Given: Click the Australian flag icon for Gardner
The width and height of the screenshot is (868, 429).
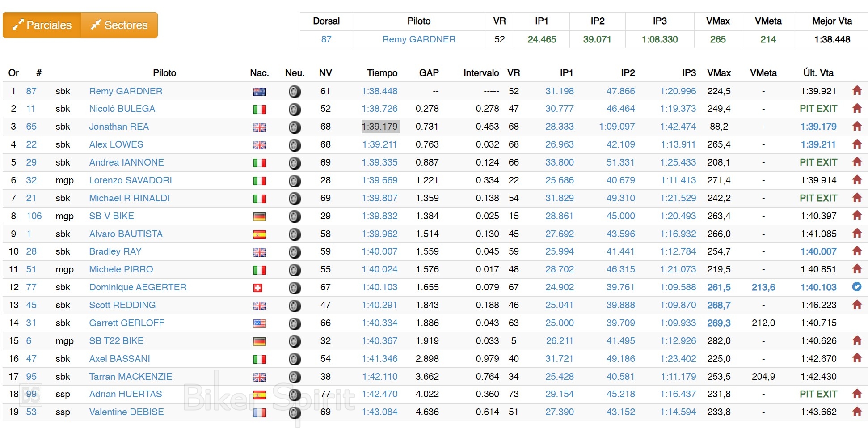Looking at the screenshot, I should 259,92.
